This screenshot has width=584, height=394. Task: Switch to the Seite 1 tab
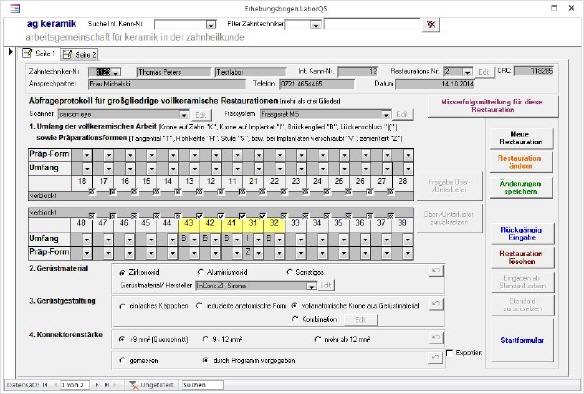click(x=39, y=54)
